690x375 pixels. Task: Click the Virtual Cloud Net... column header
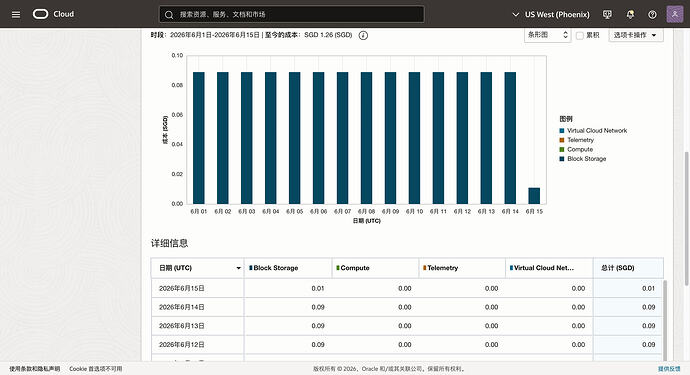coord(549,268)
